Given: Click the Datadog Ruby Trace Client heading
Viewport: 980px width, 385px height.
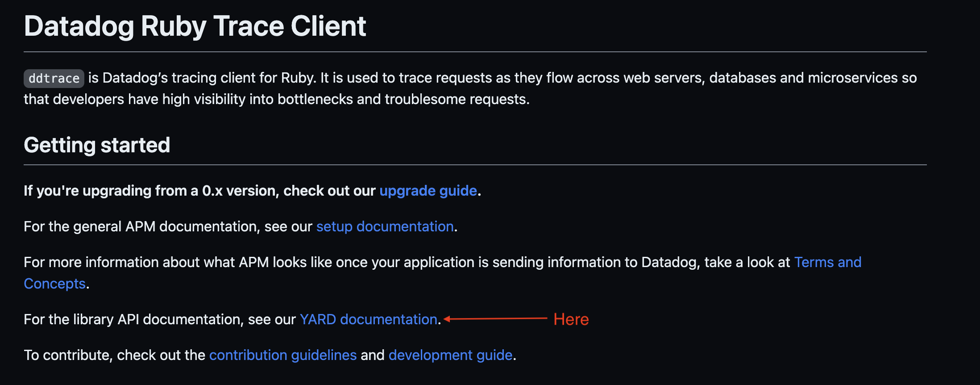Looking at the screenshot, I should click(x=195, y=26).
